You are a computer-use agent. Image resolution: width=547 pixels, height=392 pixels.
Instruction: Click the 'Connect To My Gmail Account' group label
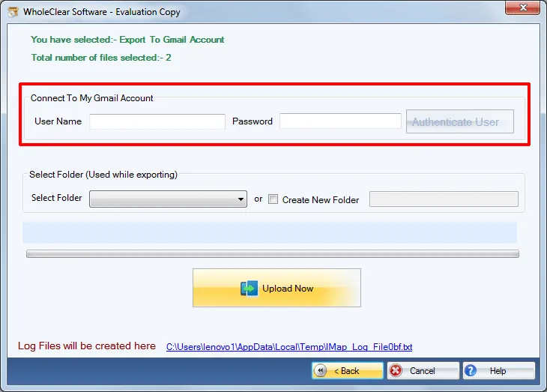point(91,98)
